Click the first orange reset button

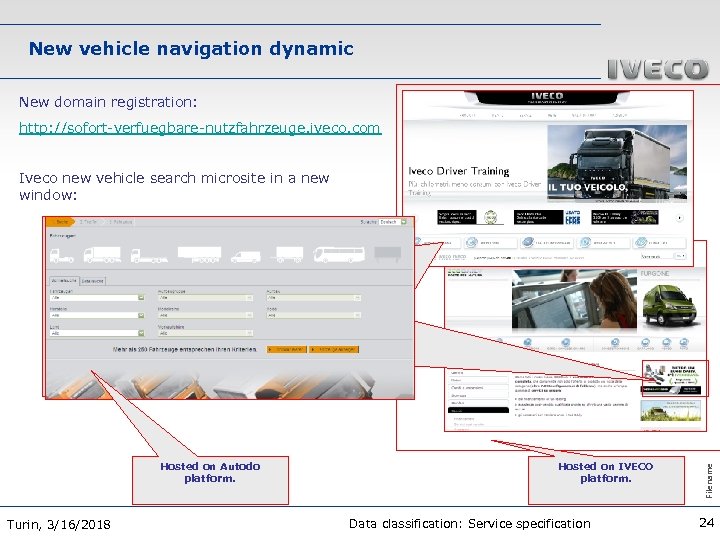tap(287, 349)
